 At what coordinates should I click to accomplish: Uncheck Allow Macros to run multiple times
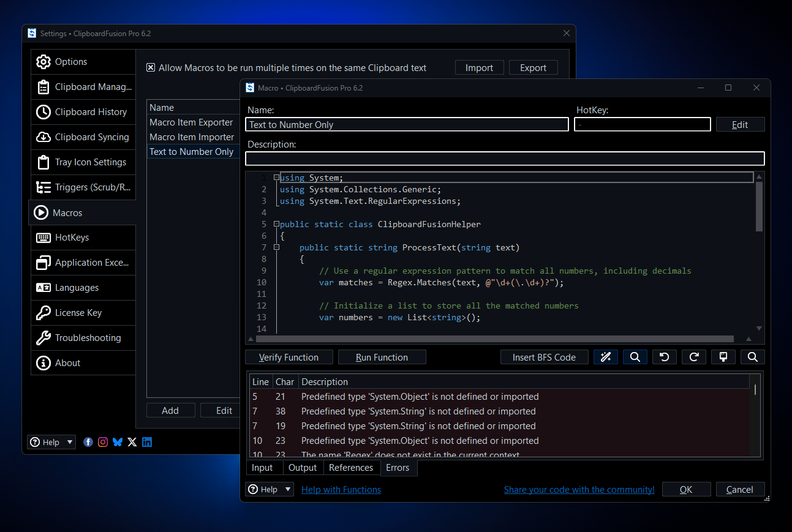(151, 68)
